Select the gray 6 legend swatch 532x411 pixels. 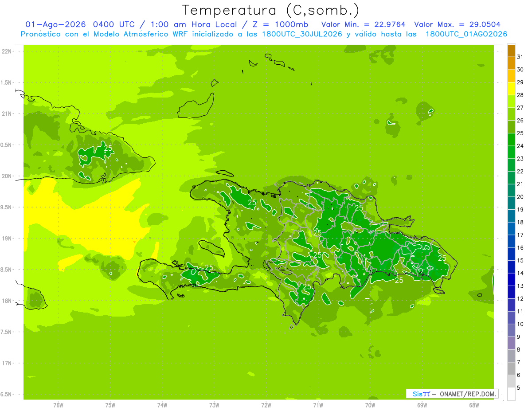[x=511, y=369]
